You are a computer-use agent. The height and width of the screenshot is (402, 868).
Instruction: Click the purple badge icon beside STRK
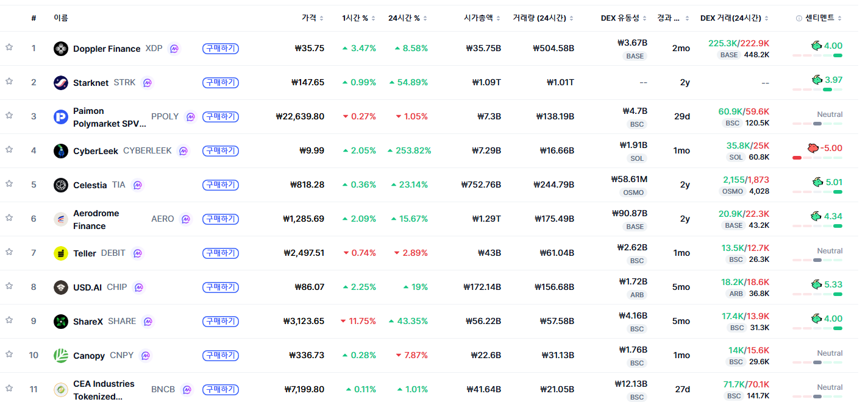(x=147, y=83)
